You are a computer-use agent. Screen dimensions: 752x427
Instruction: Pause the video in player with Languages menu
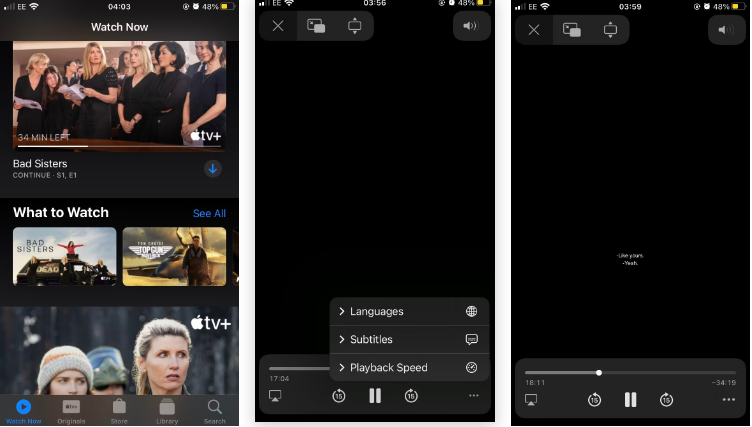(x=375, y=396)
